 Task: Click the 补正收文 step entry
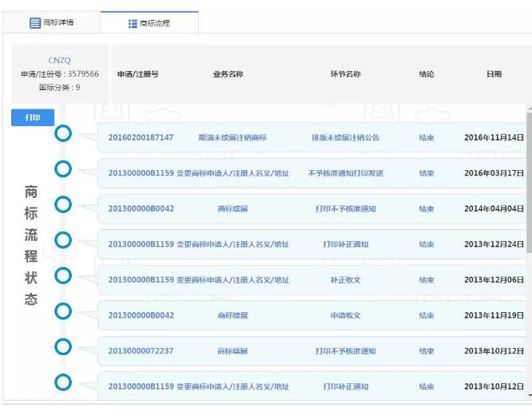(345, 280)
